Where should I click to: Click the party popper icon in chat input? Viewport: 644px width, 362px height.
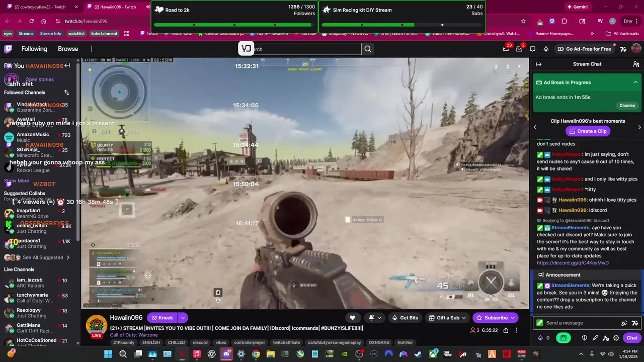(624, 323)
